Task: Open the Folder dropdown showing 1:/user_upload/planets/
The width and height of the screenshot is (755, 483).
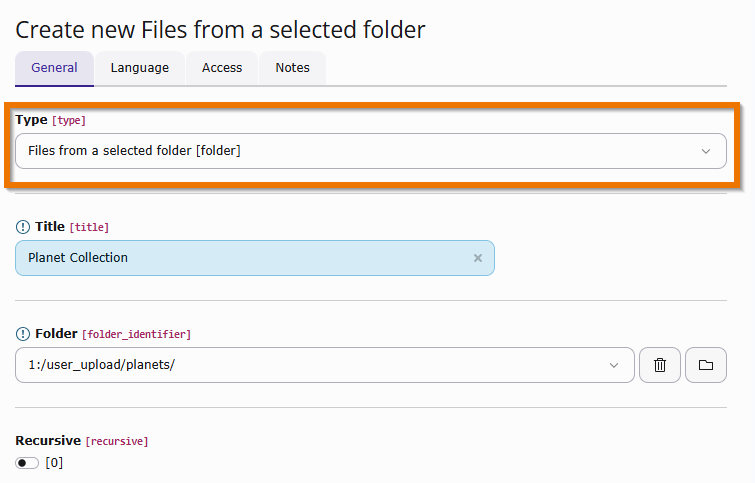Action: [325, 365]
